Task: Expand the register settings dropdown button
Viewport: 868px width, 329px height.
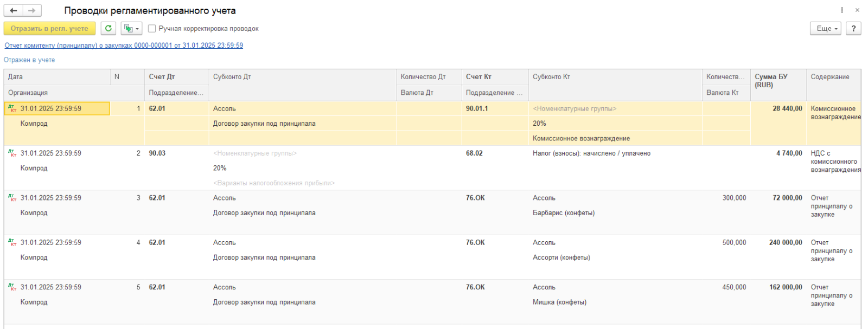Action: point(131,28)
